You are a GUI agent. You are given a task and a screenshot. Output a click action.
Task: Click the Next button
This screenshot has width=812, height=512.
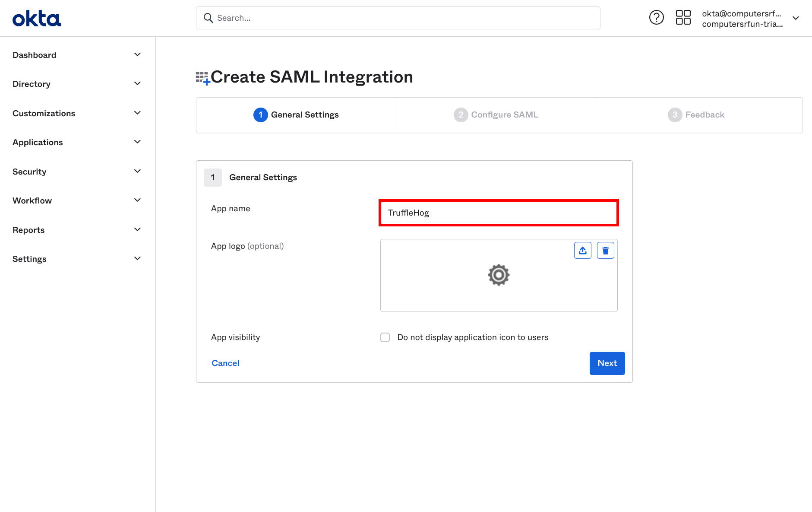[607, 363]
